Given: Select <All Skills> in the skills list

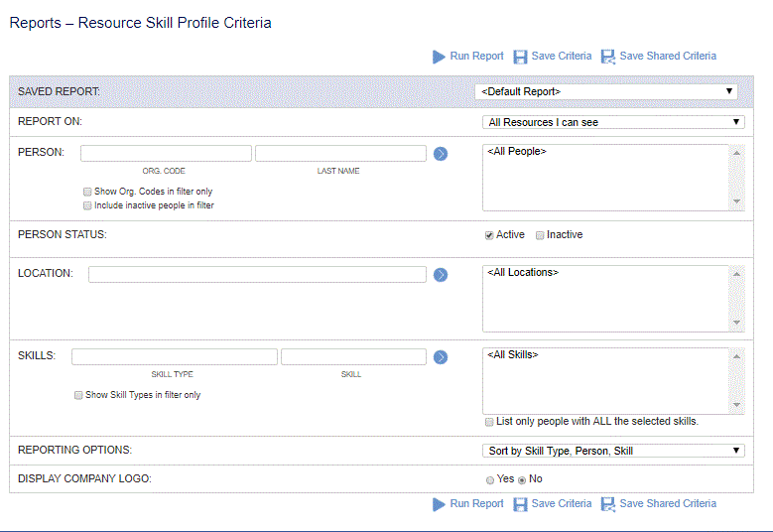Looking at the screenshot, I should click(x=513, y=354).
